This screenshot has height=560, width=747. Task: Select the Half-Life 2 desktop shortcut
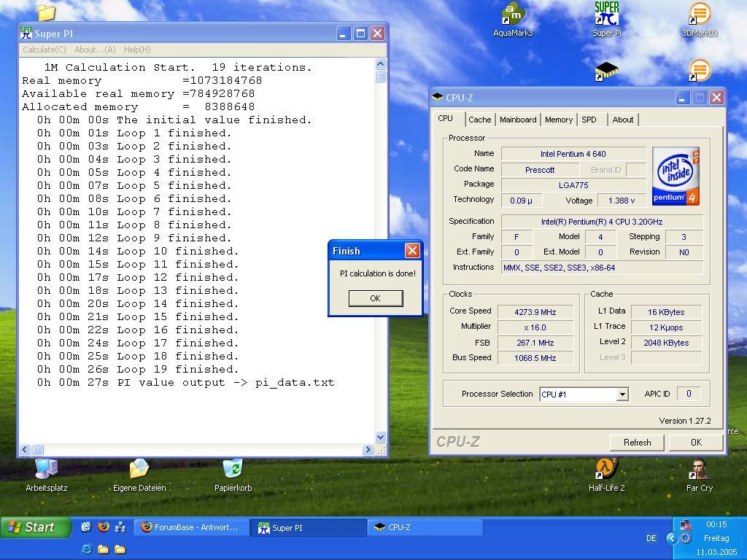(606, 475)
